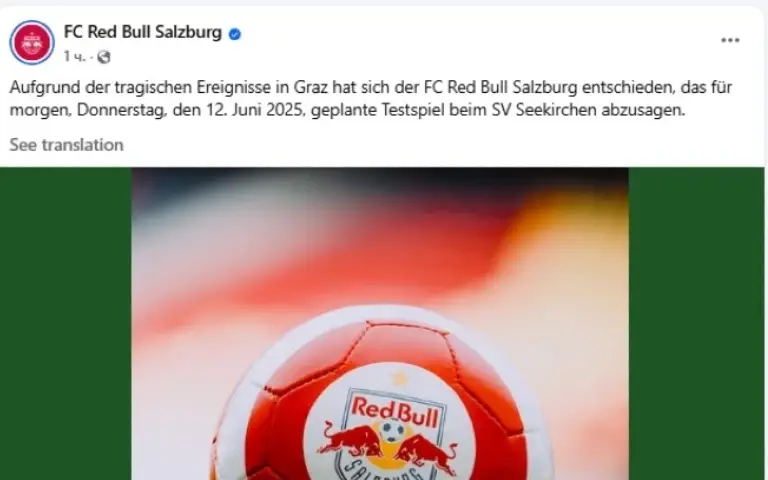Click 'SV Seekirchen' in the post text
Image resolution: width=768 pixels, height=480 pixels.
544,110
